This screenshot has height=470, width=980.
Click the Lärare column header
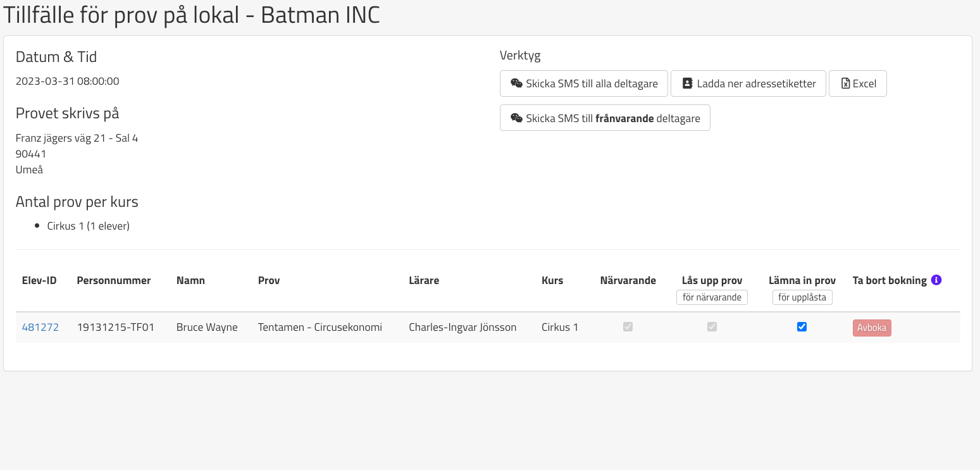click(424, 280)
